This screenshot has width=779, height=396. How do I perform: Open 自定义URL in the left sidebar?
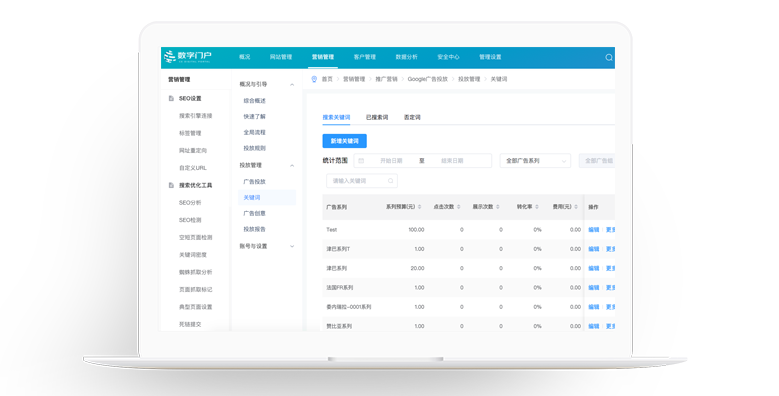pyautogui.click(x=193, y=168)
